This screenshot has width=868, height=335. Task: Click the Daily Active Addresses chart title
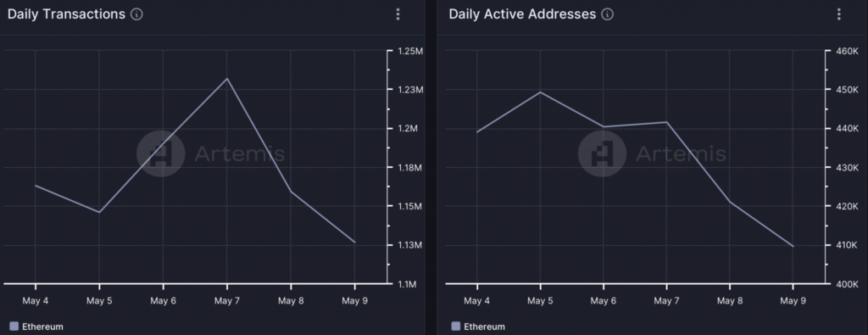pos(522,14)
